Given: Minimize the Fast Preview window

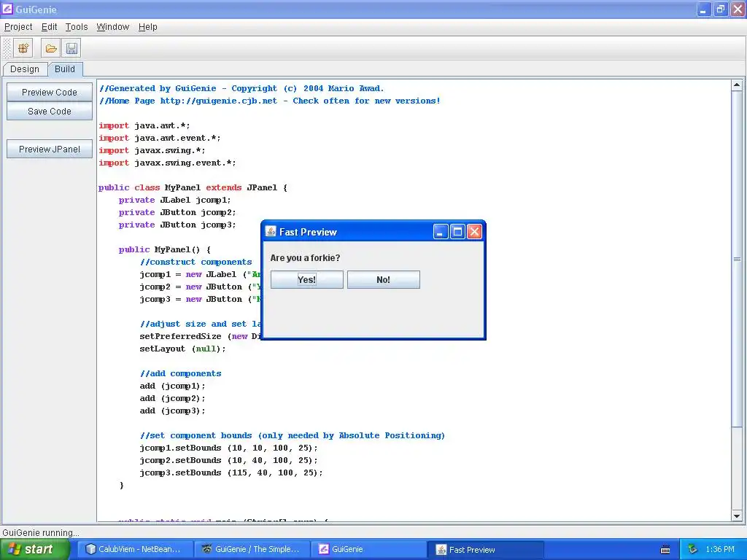Looking at the screenshot, I should coord(441,232).
